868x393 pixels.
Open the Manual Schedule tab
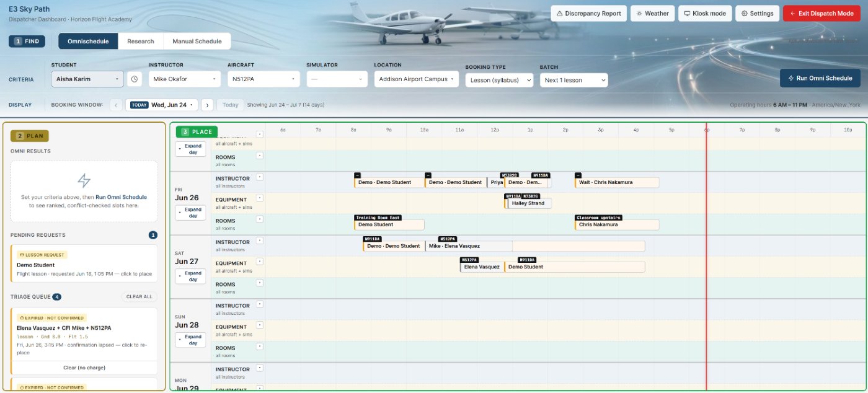pos(197,42)
